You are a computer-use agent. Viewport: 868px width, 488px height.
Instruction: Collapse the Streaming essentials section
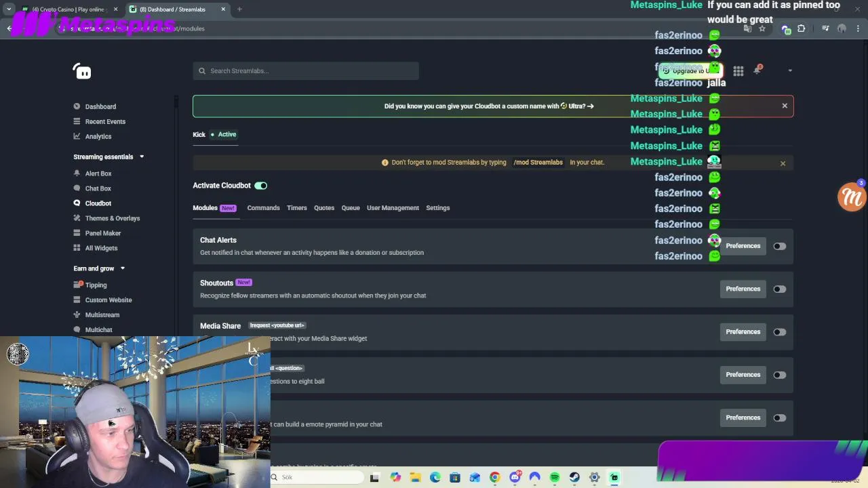tap(142, 157)
